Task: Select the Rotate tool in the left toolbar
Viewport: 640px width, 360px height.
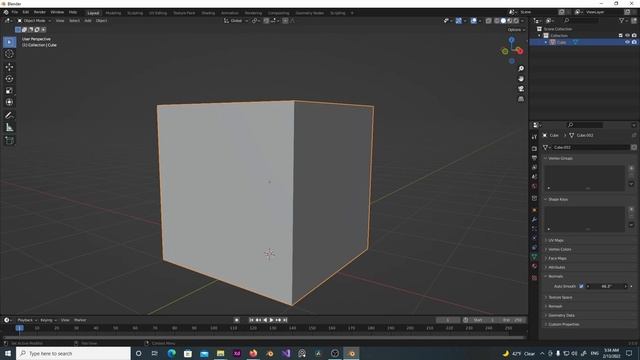Action: click(9, 78)
